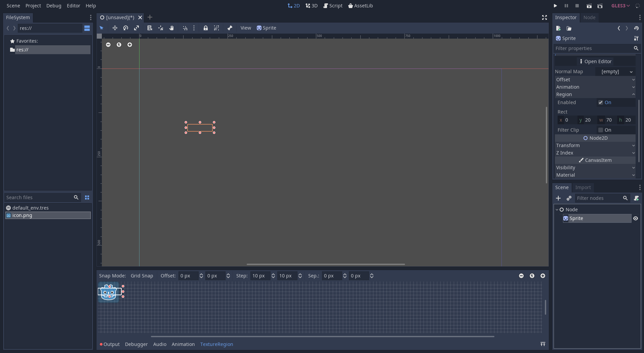
Task: Toggle smart snapping with the magnet icon
Action: [185, 28]
